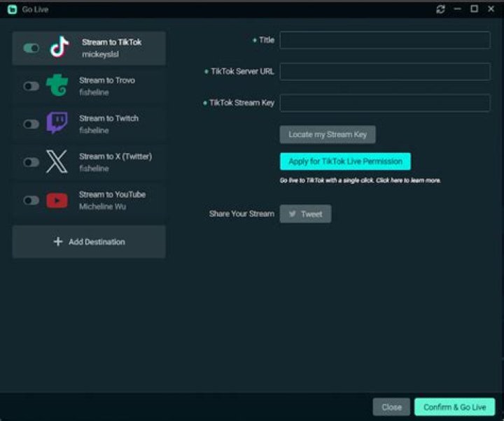Focus the Title input field

coord(385,40)
